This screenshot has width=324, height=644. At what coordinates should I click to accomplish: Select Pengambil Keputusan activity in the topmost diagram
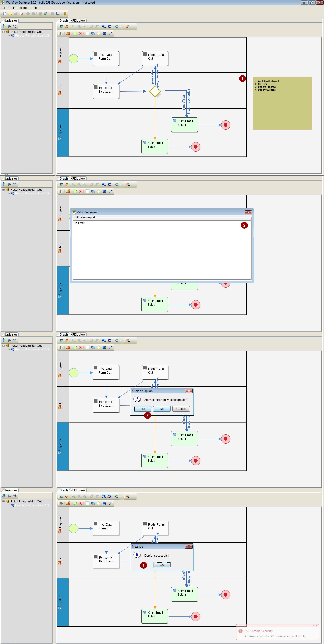pyautogui.click(x=106, y=91)
